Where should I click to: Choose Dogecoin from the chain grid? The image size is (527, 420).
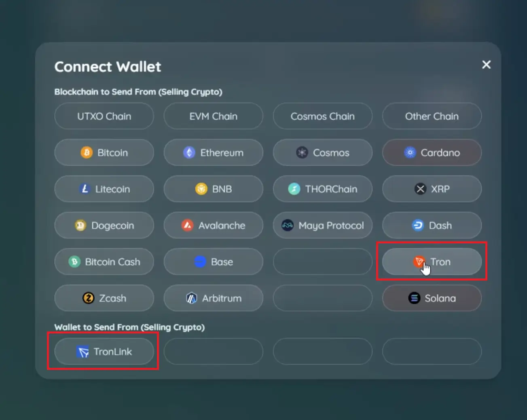pos(104,226)
